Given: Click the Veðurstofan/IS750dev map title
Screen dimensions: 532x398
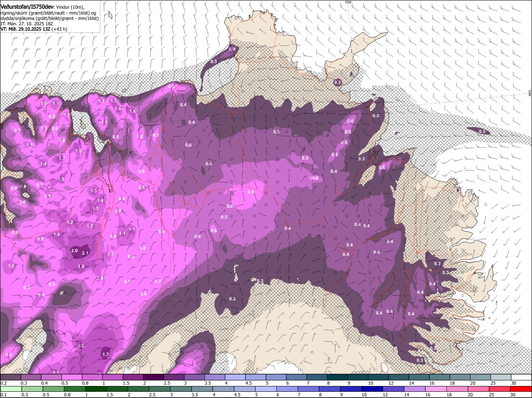Looking at the screenshot, I should click(27, 6).
